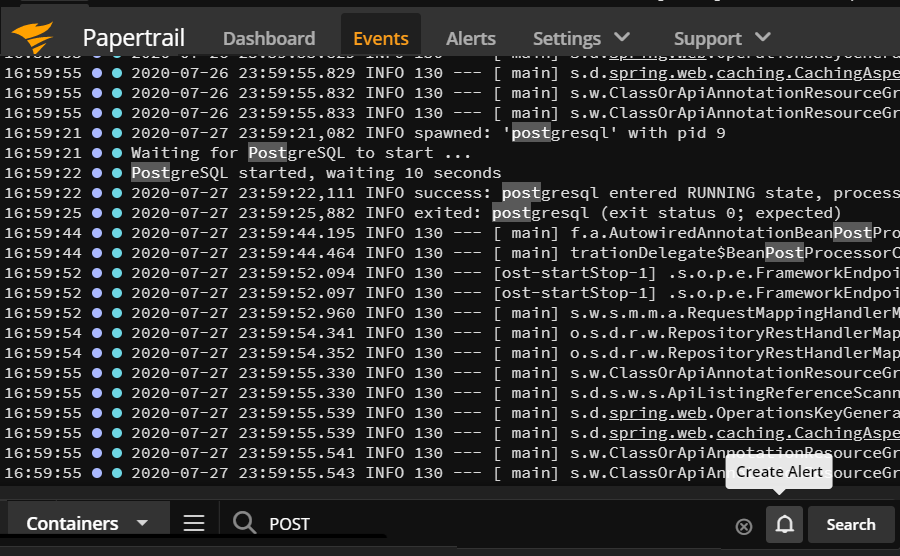Screen dimensions: 900x556
Task: Click purple dot on 'exited: postgresql' row
Action: [x=97, y=213]
